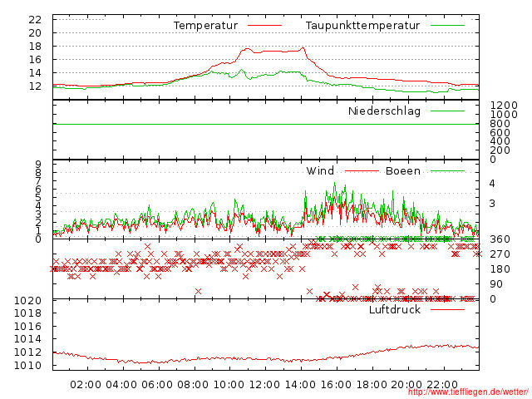Click the green Niederschlag legend line
Image resolution: width=532 pixels, height=399 pixels.
[447, 111]
